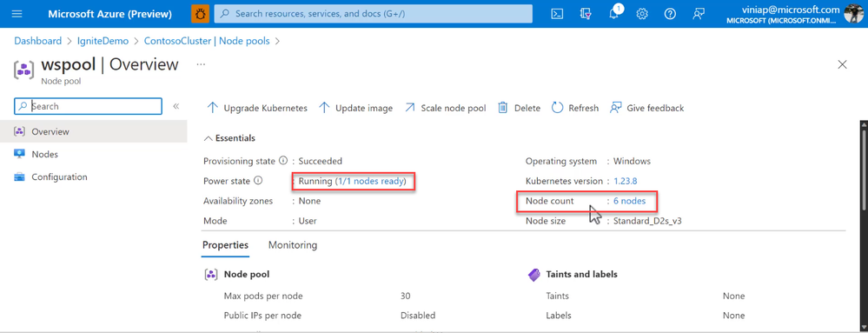Open the Azure portal hamburger menu

17,14
